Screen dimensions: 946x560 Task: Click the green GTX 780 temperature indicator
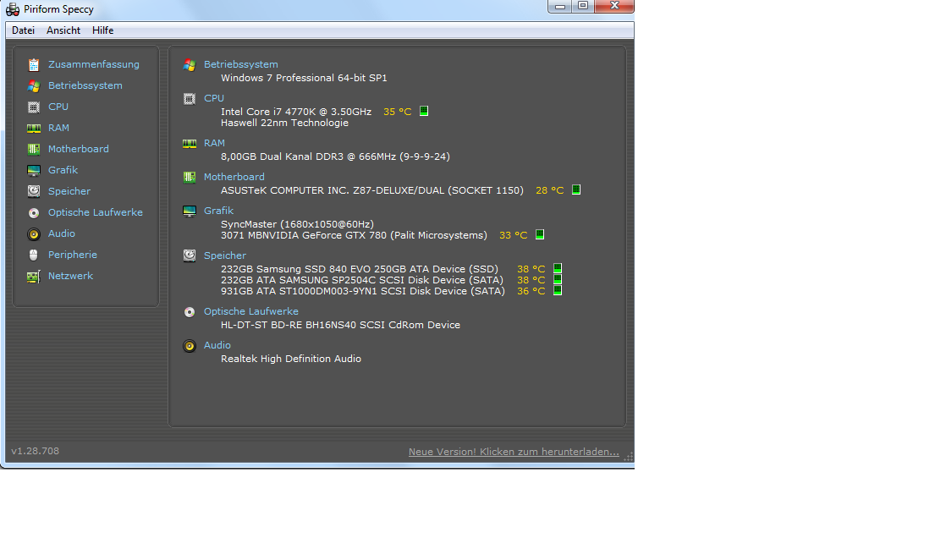[540, 234]
